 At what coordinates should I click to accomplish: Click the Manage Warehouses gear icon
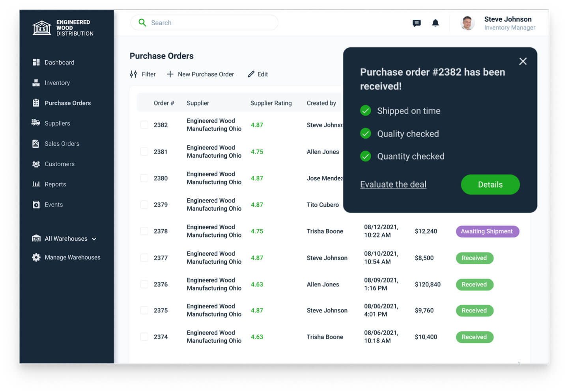(x=36, y=257)
